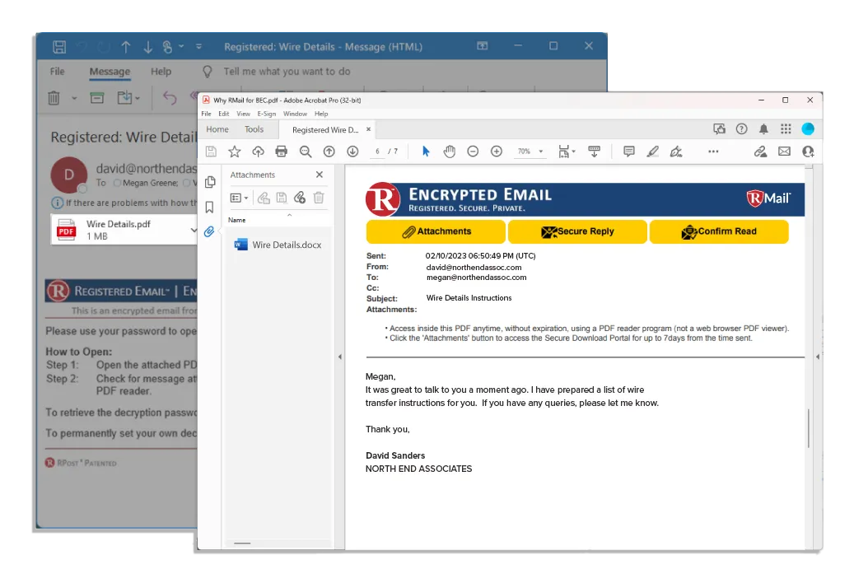Click the share with others person icon
This screenshot has height=588, width=868.
coord(808,152)
